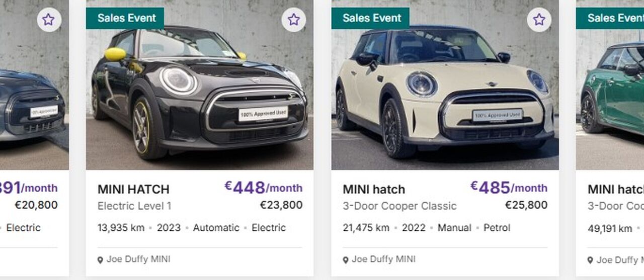Viewport: 644px width, 280px height.
Task: Open the black MINI Electric car photo
Action: coord(200,85)
